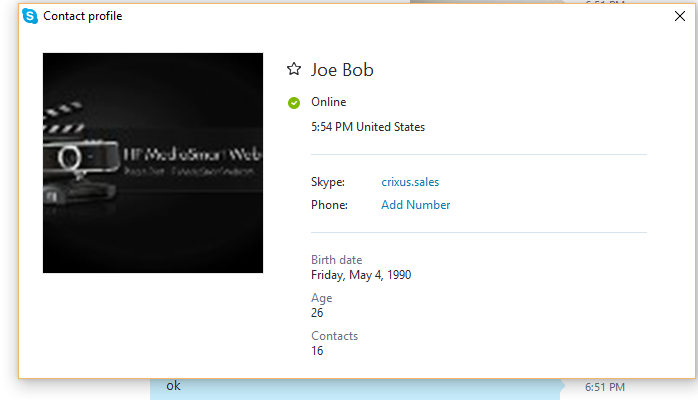Screen dimensions: 698x400
Task: Click the Joe Bob contact name
Action: click(x=342, y=70)
